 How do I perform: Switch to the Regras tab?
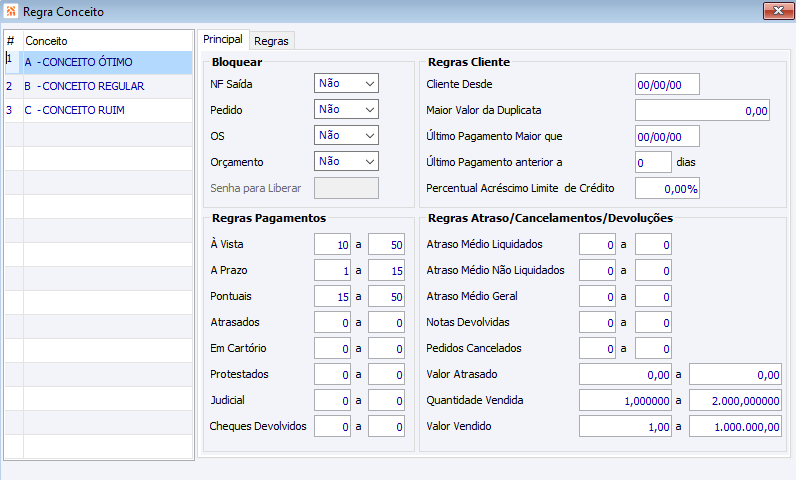pyautogui.click(x=271, y=41)
